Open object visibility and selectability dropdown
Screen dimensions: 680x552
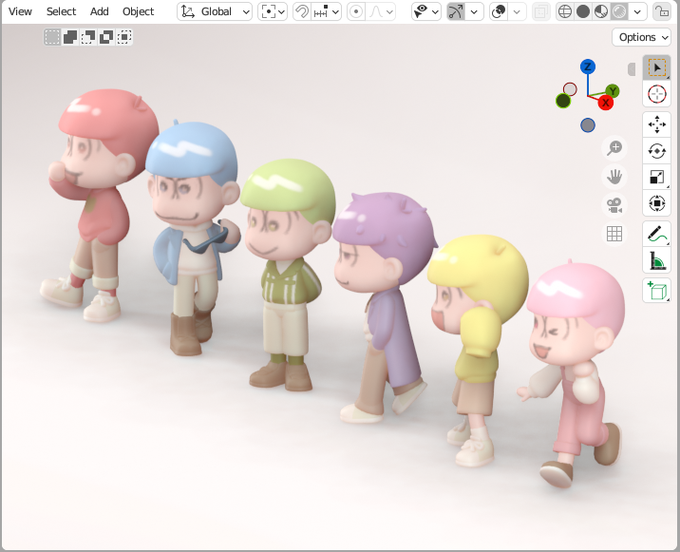pos(426,12)
